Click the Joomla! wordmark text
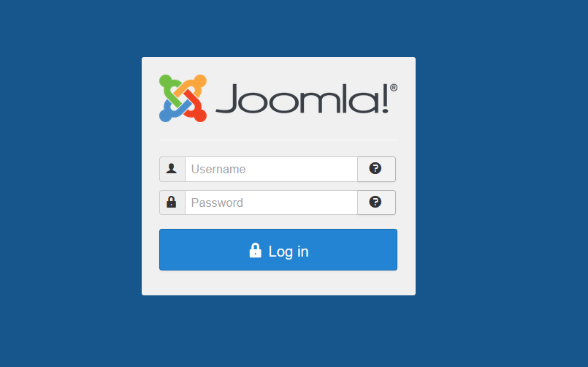 pyautogui.click(x=302, y=99)
